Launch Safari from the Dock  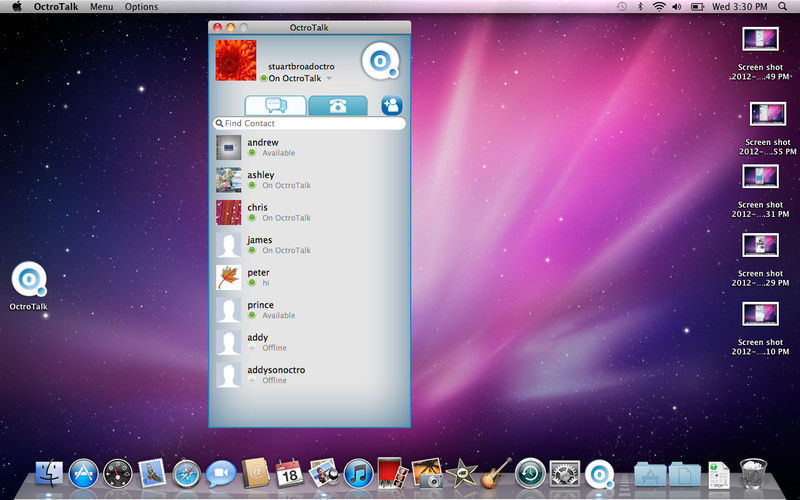[x=187, y=474]
